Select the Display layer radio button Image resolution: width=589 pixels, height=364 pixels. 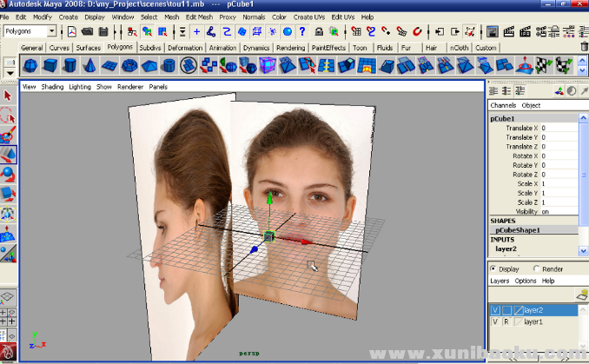coord(494,269)
